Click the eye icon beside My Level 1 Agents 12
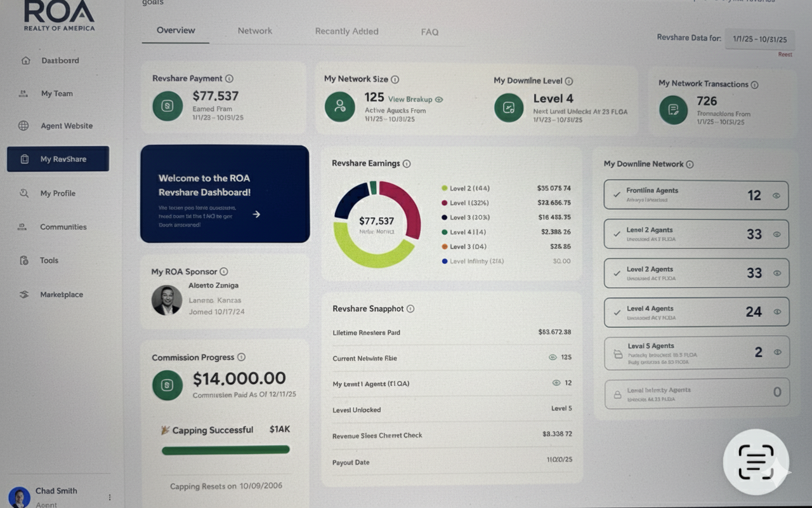 pyautogui.click(x=556, y=383)
